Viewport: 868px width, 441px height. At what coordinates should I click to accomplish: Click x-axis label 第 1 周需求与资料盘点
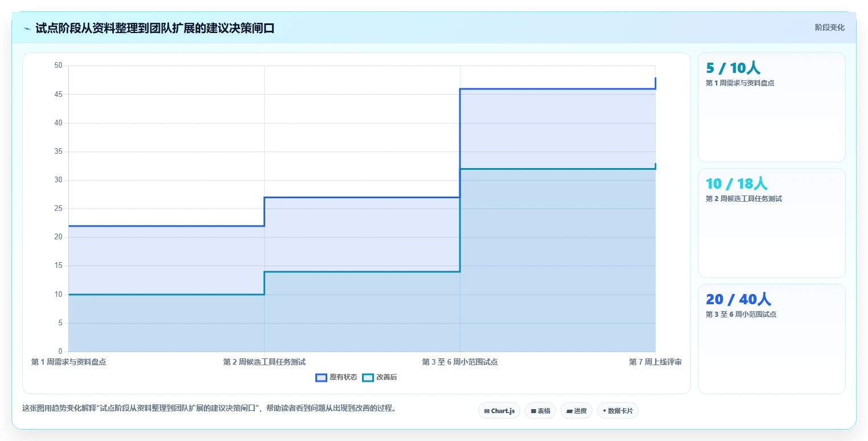[69, 362]
